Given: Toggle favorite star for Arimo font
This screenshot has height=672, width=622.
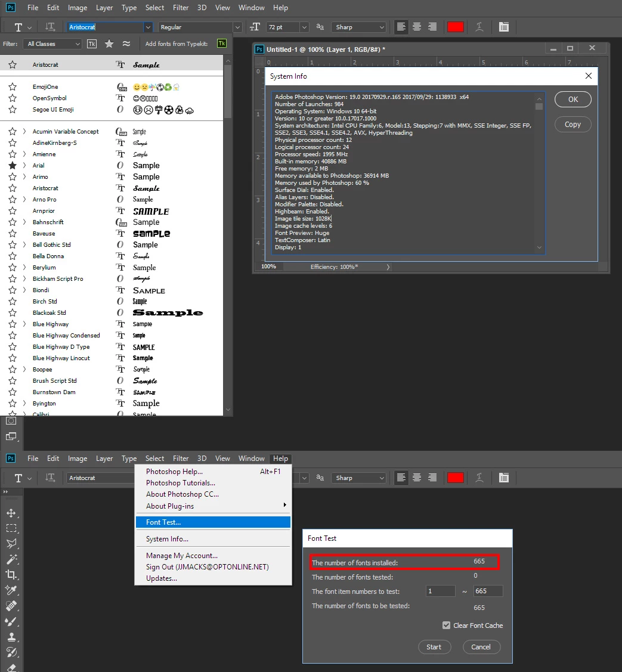Looking at the screenshot, I should [13, 177].
